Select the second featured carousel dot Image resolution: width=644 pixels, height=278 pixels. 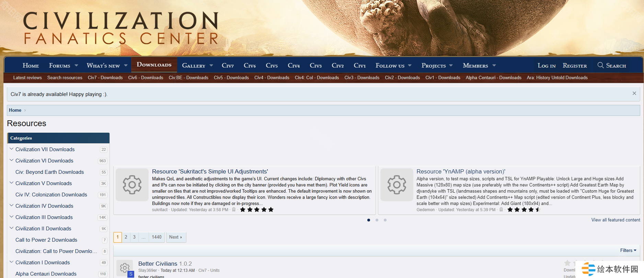[377, 220]
